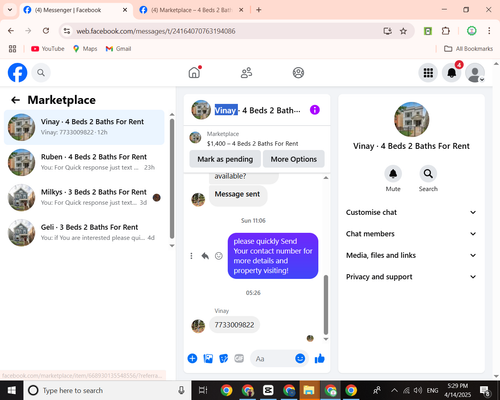Screen dimensions: 500x400
Task: Open Geli 3 Beds 2 Baths conversation
Action: click(84, 232)
